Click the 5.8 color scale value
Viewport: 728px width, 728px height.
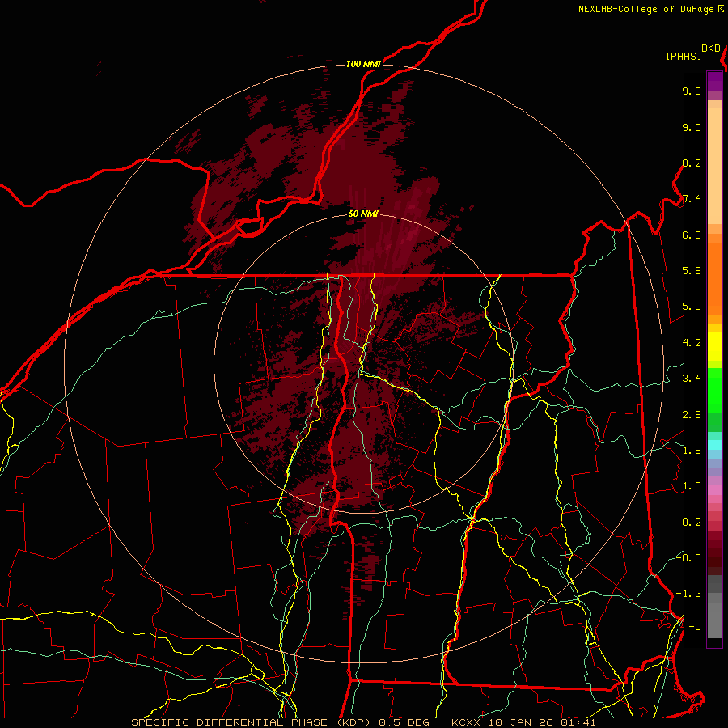tap(692, 271)
